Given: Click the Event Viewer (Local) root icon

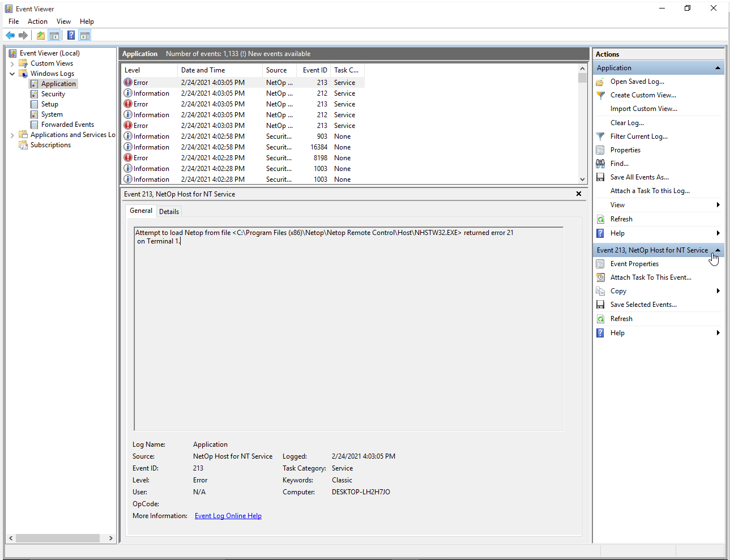Looking at the screenshot, I should click(13, 53).
